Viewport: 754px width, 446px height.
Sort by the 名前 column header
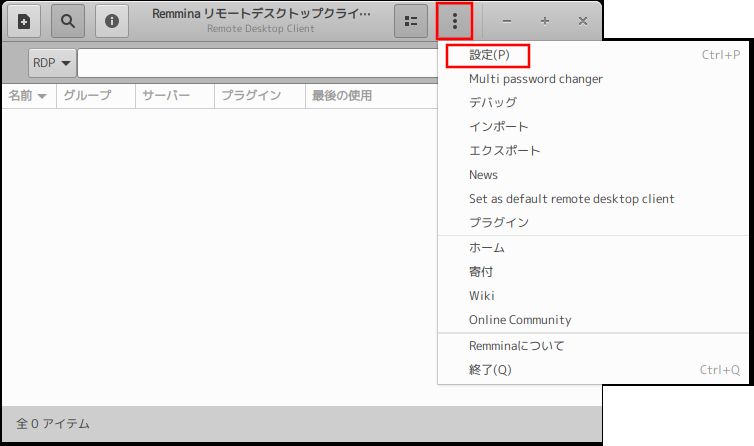pyautogui.click(x=28, y=96)
